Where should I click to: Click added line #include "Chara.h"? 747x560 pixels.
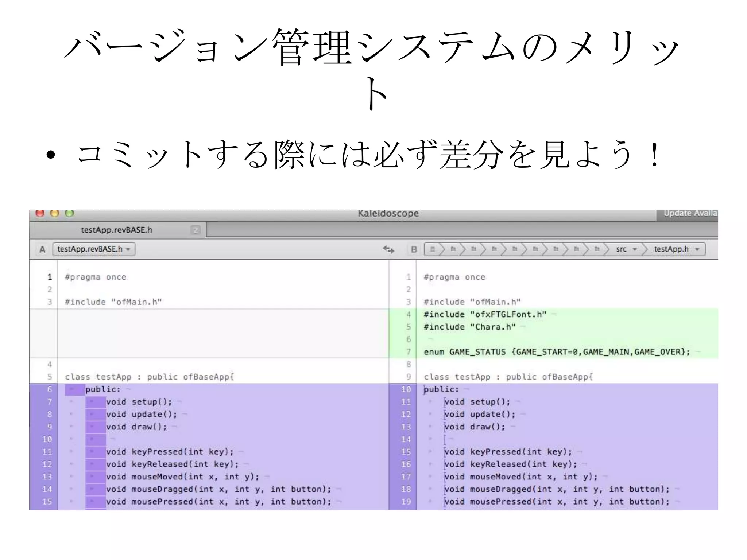470,327
